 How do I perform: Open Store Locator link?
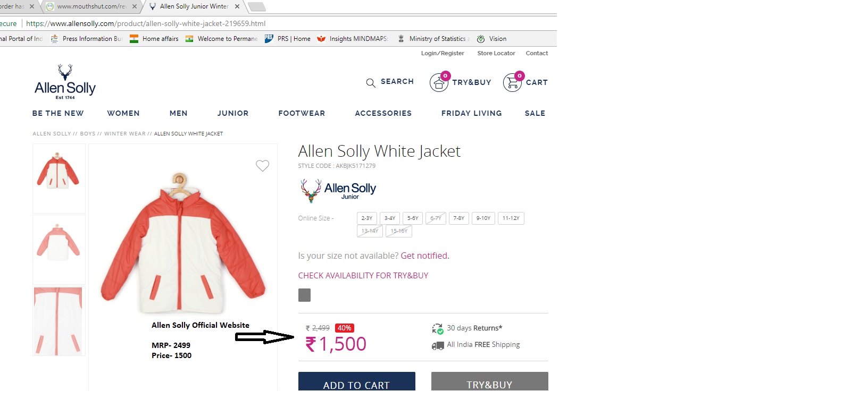(496, 53)
